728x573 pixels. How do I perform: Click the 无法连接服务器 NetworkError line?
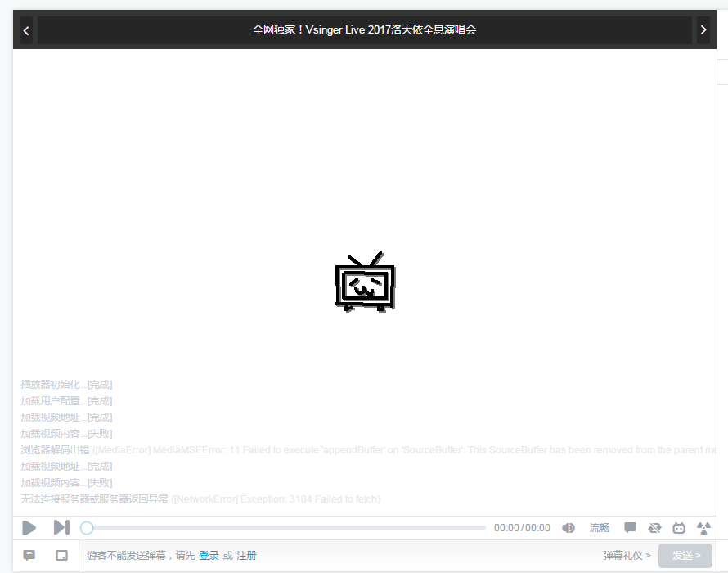coord(200,499)
